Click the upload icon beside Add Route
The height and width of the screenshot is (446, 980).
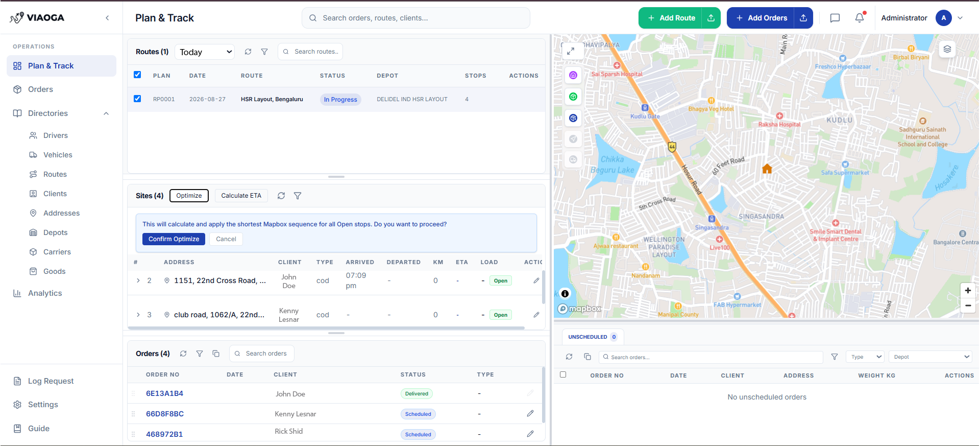coord(711,18)
